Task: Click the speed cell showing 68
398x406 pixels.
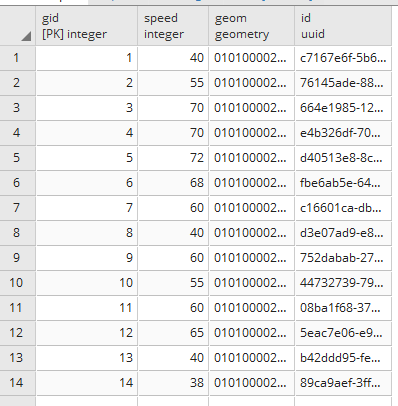Action: 173,183
